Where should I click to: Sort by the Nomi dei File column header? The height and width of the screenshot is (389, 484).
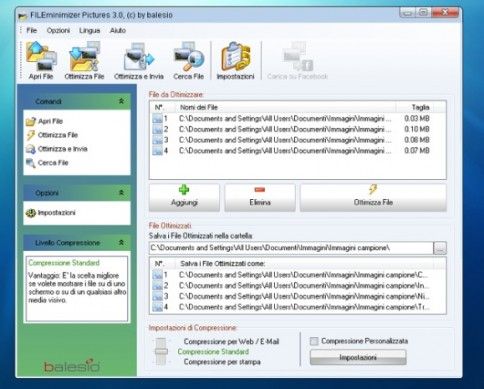(x=286, y=107)
